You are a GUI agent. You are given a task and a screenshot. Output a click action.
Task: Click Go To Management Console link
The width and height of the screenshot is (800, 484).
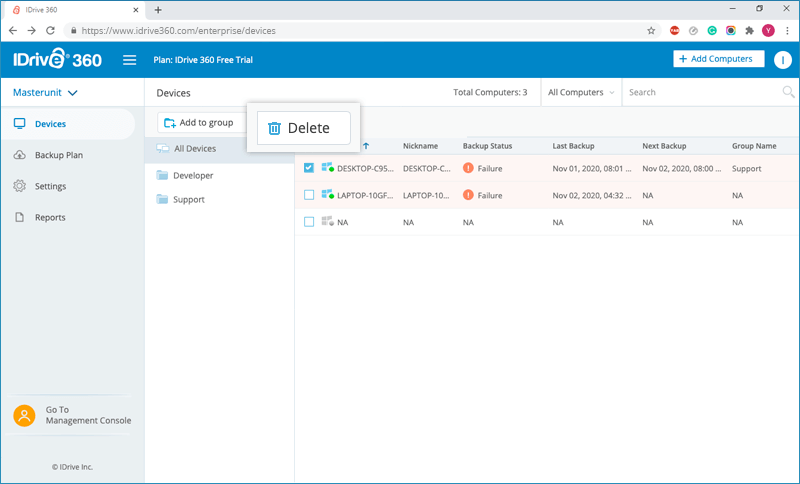pyautogui.click(x=88, y=415)
